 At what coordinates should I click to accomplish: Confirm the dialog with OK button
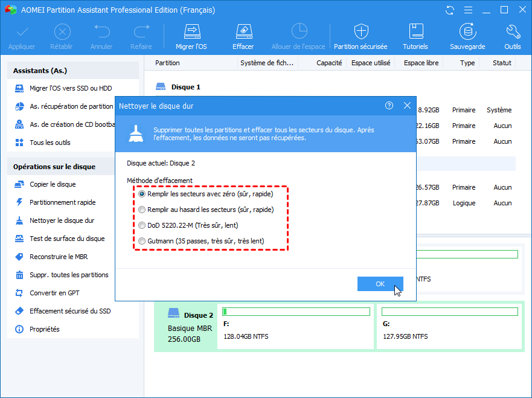click(380, 284)
